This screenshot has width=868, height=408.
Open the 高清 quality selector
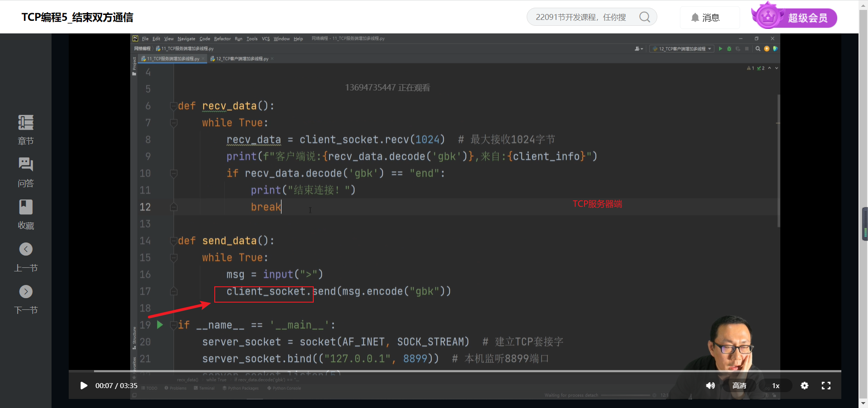[739, 385]
